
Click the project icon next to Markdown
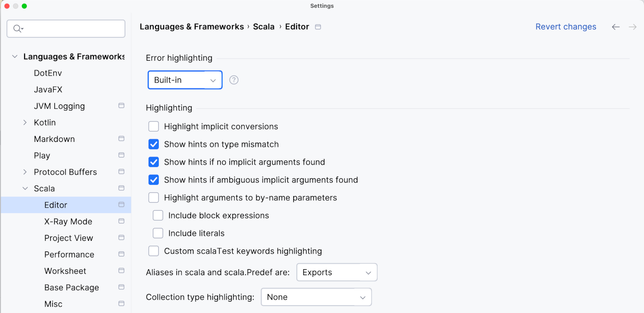coord(121,139)
